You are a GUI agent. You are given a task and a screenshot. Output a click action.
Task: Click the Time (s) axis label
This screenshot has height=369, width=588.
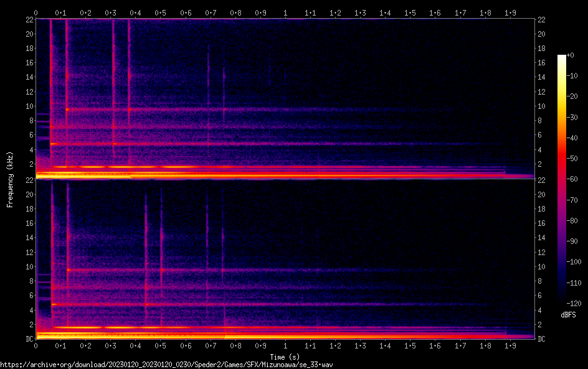(x=285, y=357)
